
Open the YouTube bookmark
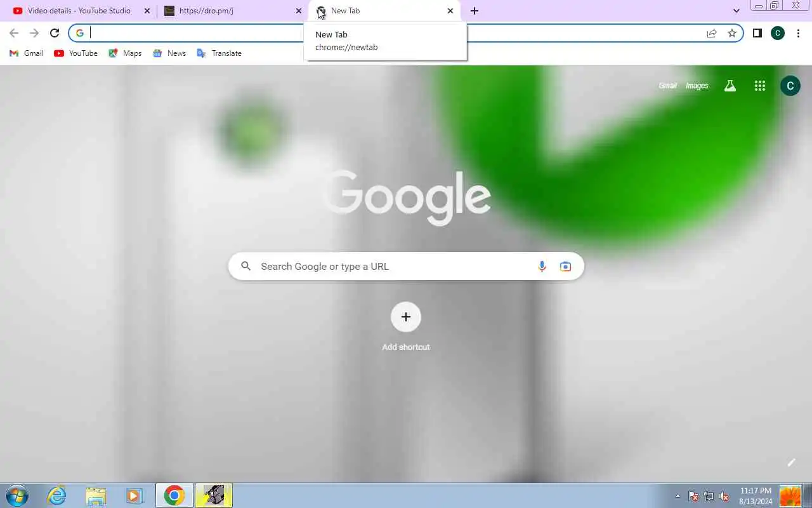click(76, 53)
